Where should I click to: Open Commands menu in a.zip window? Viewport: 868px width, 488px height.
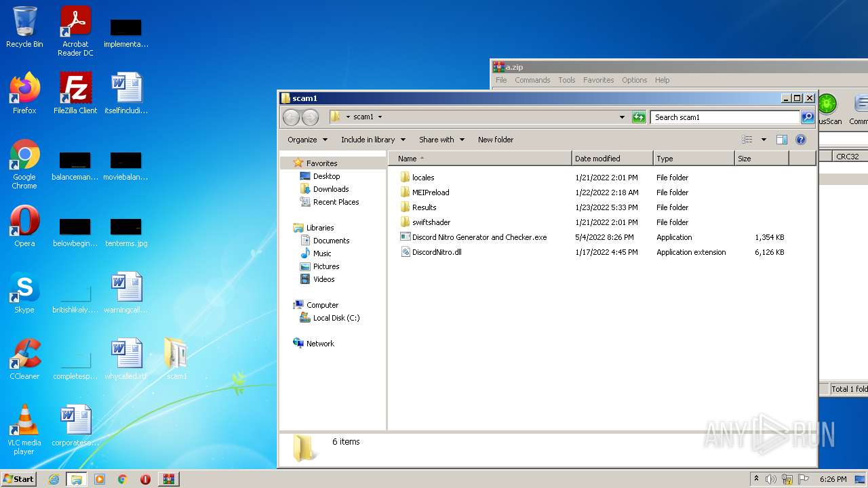click(x=532, y=80)
